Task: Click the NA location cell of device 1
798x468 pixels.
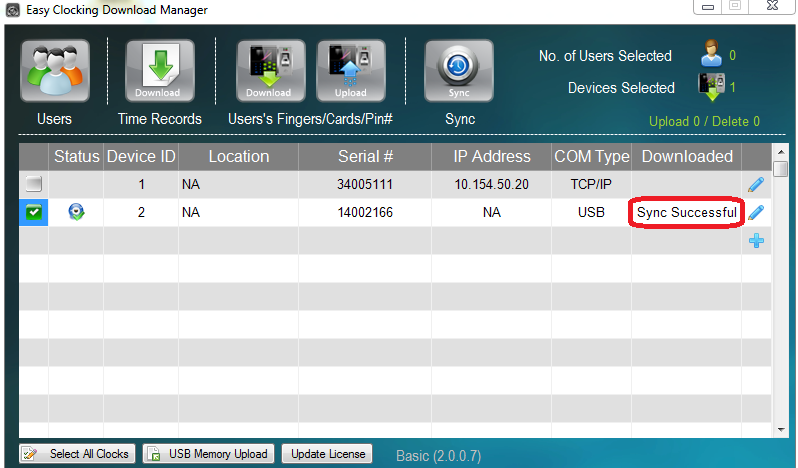Action: tap(238, 184)
